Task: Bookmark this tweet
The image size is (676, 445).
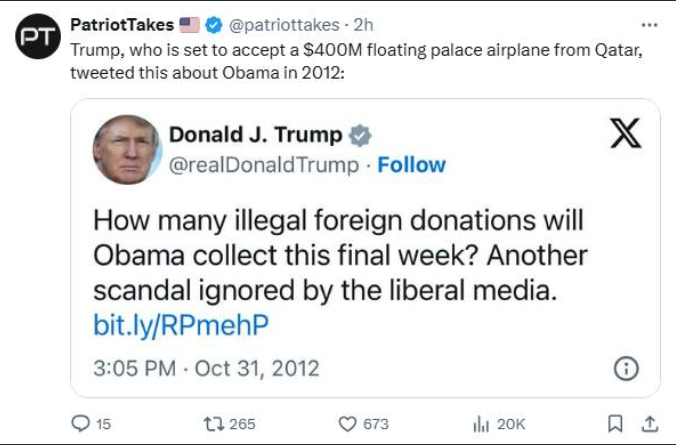Action: (615, 424)
